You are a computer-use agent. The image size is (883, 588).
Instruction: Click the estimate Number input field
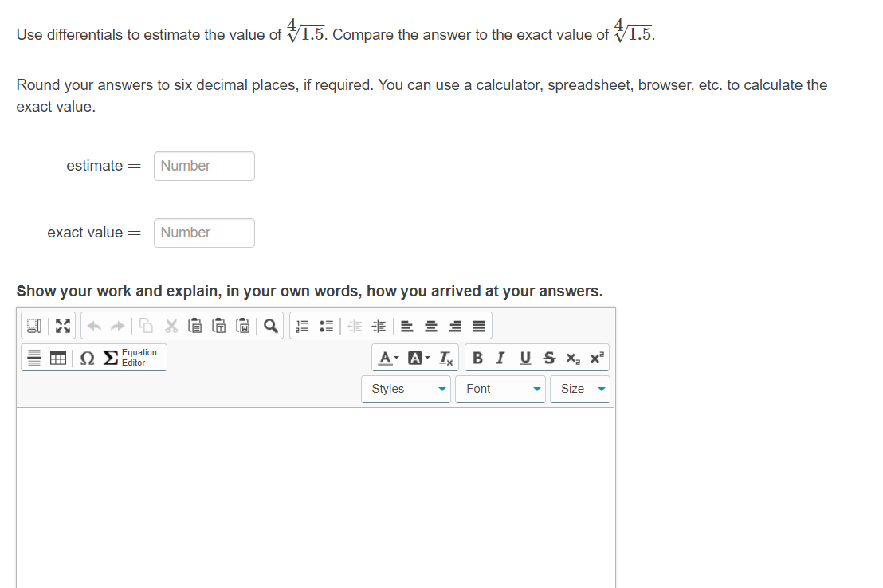pos(204,166)
